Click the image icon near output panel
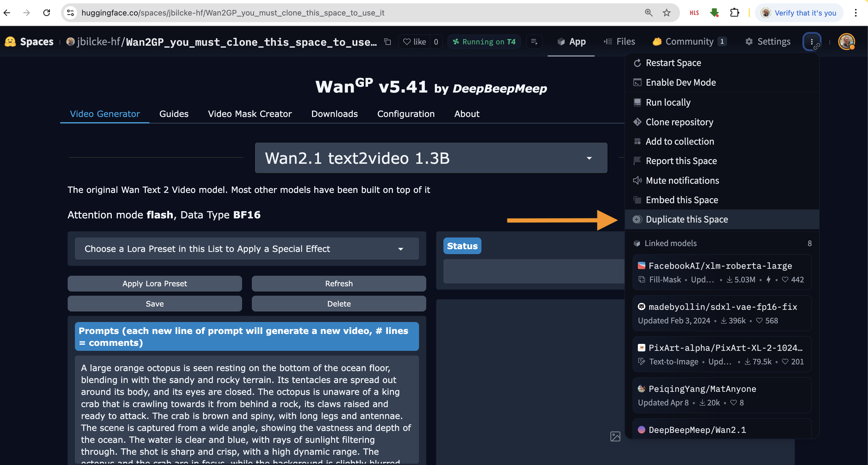This screenshot has width=868, height=465. click(x=615, y=436)
